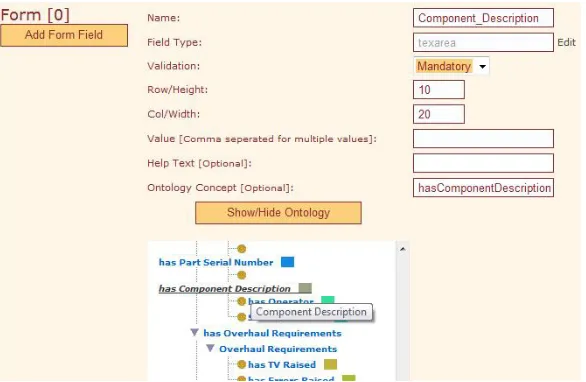Click the Edit link beside Field Type

click(566, 42)
